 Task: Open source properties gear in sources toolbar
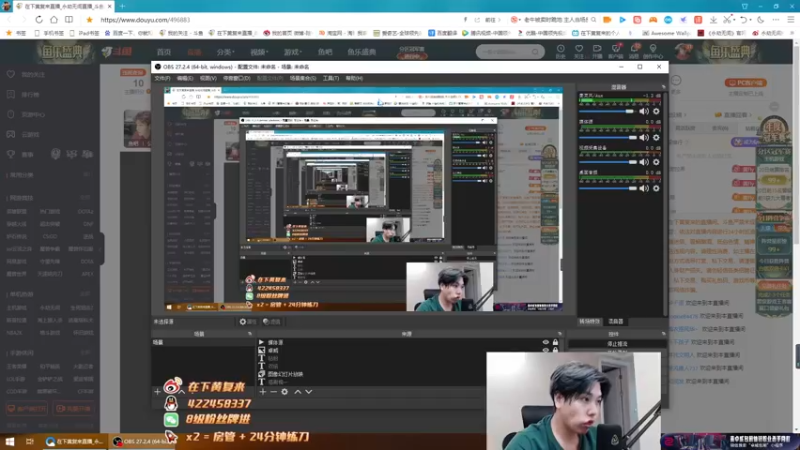click(285, 392)
